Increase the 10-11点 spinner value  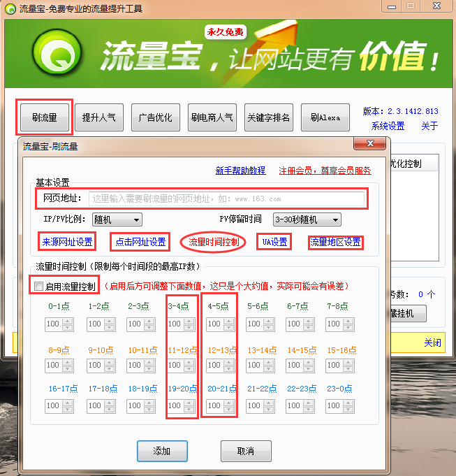pos(149,362)
